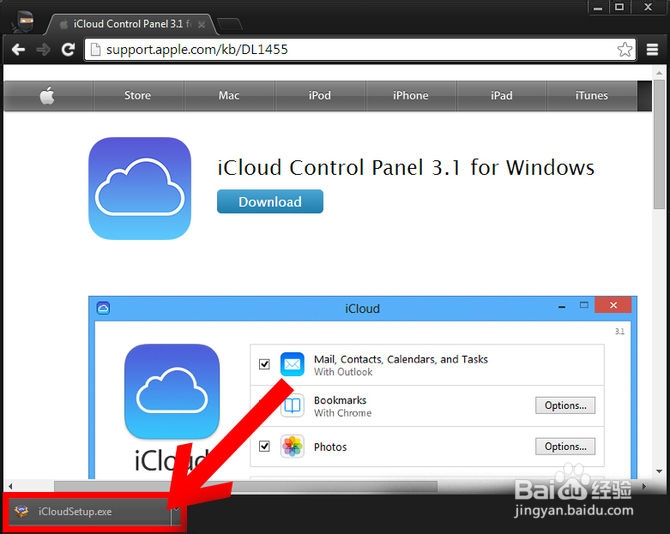670x534 pixels.
Task: Click Options button for Bookmarks
Action: point(565,405)
